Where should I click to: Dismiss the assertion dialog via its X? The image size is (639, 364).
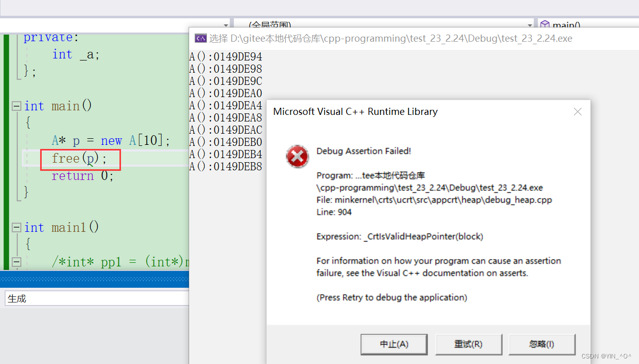click(577, 111)
